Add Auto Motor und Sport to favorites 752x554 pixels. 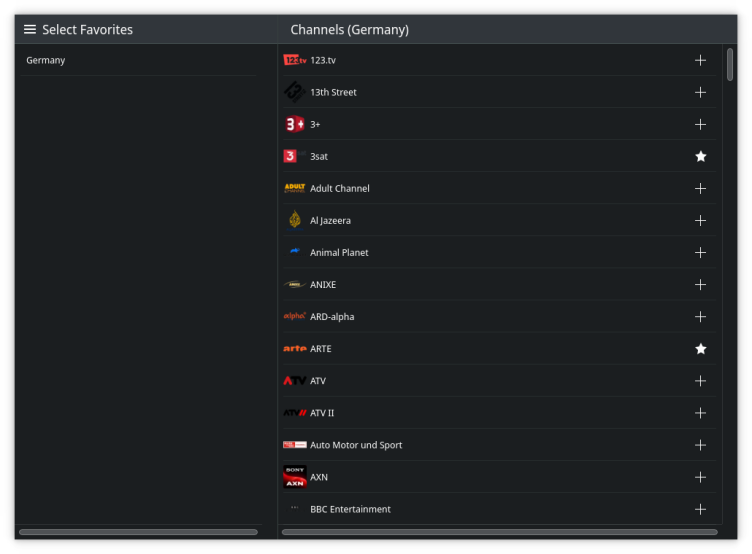click(700, 445)
